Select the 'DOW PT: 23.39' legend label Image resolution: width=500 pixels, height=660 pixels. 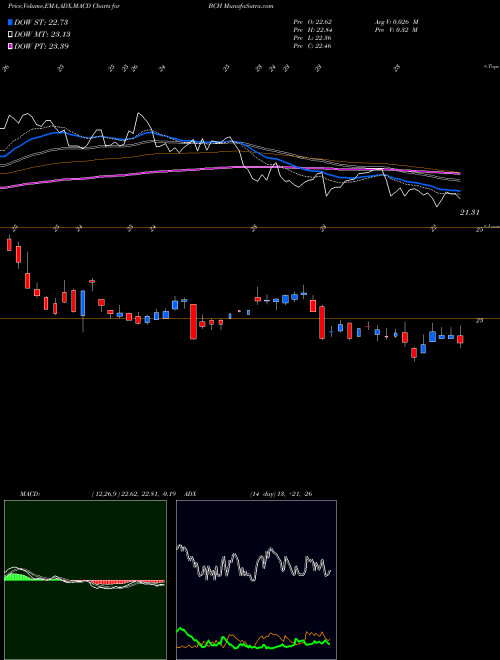click(42, 46)
